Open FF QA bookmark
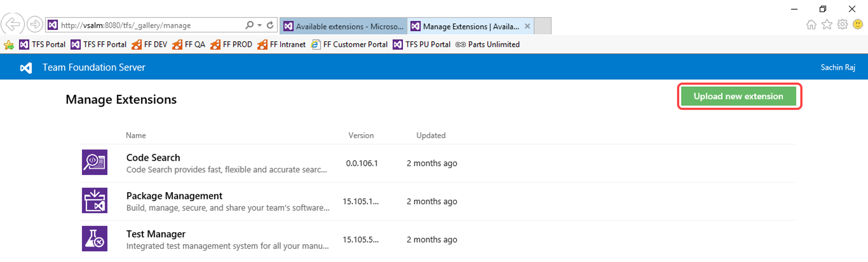The width and height of the screenshot is (868, 262). click(x=189, y=44)
